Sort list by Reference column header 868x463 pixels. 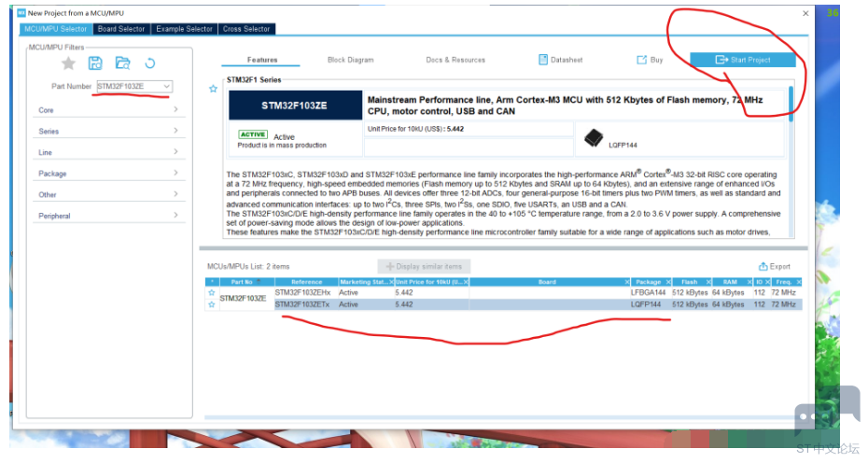(307, 282)
